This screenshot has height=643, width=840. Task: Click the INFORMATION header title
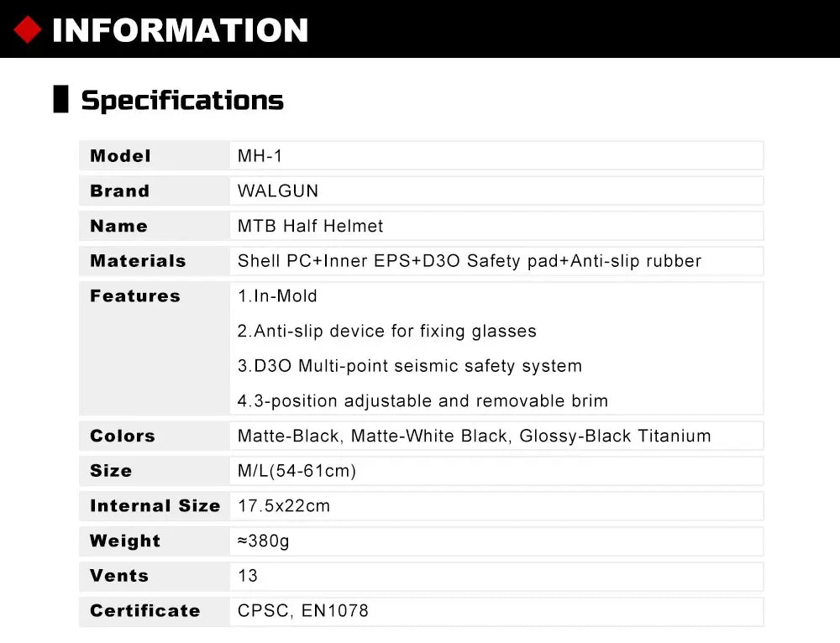[180, 31]
